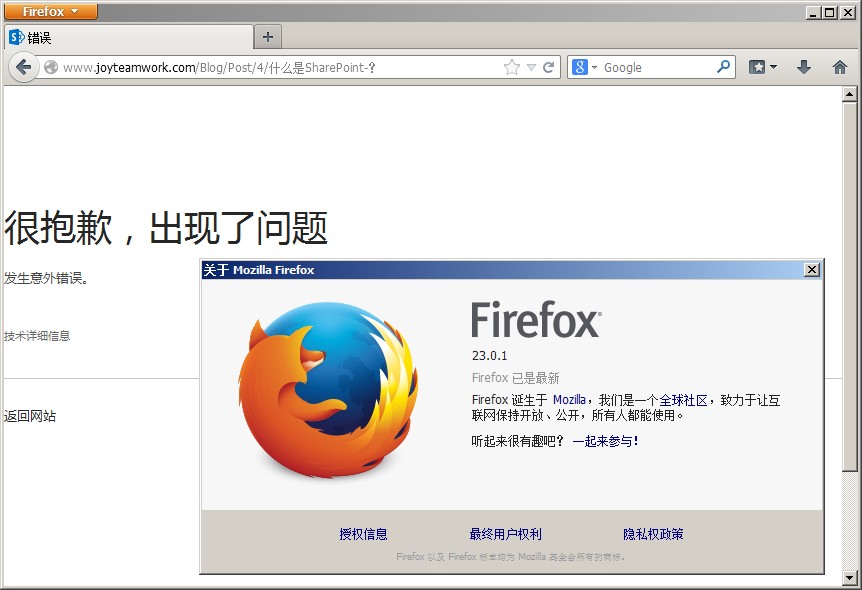Click the 发生意外错误。 message text
This screenshot has height=590, width=862.
tap(46, 278)
